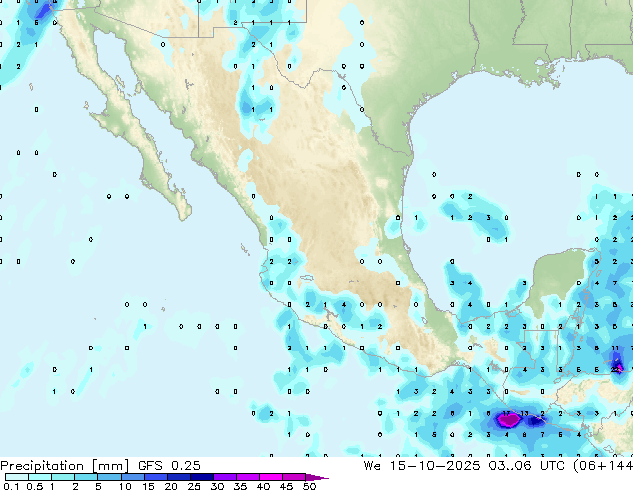The image size is (634, 490).
Task: Click the 1–2 mm legend color swatch
Action: pos(63,477)
